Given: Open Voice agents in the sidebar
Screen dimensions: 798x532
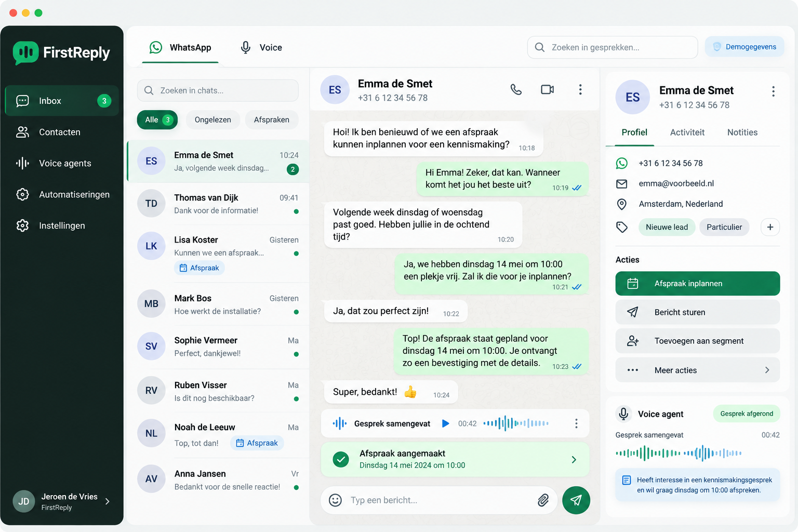Looking at the screenshot, I should coord(62,163).
